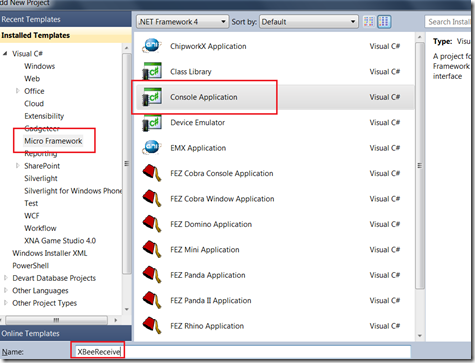Open the Recent Templates section
Image resolution: width=475 pixels, height=363 pixels.
(x=66, y=19)
